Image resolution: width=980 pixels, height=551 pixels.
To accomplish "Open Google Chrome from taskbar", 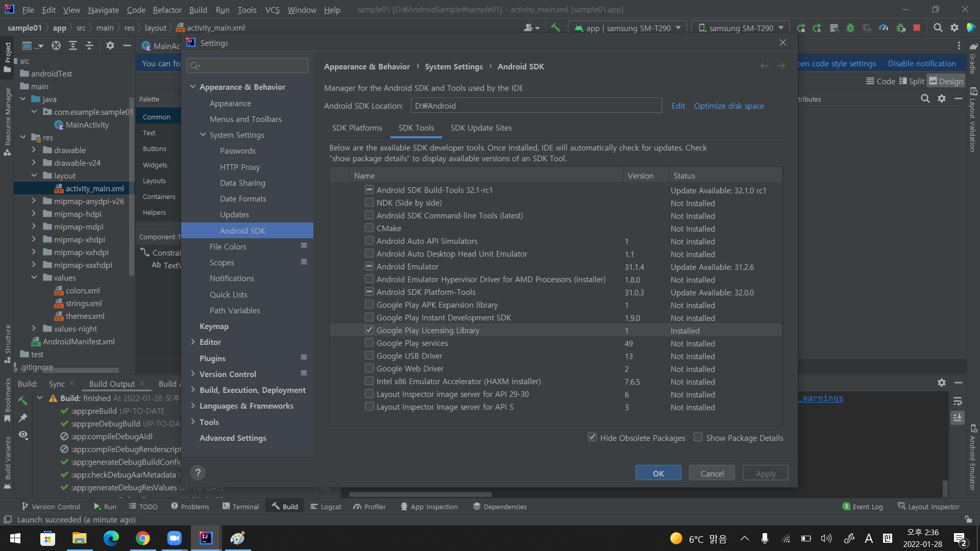I will [143, 538].
